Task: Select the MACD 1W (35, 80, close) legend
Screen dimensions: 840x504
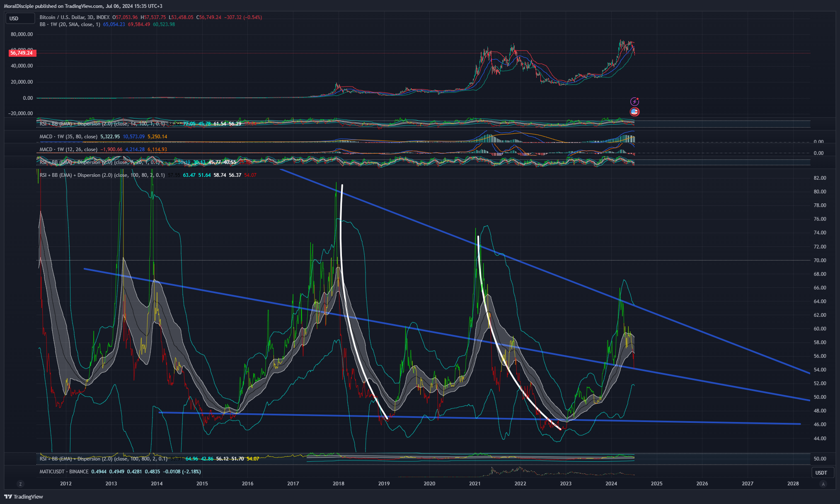Action: [68, 137]
